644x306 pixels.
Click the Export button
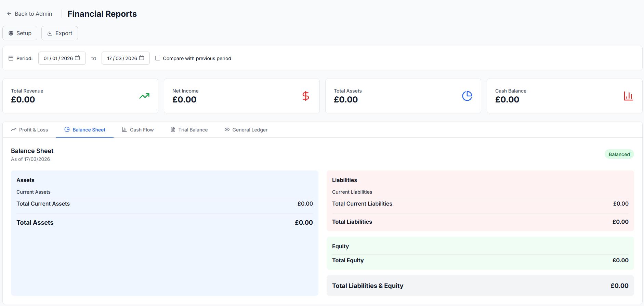click(x=60, y=33)
